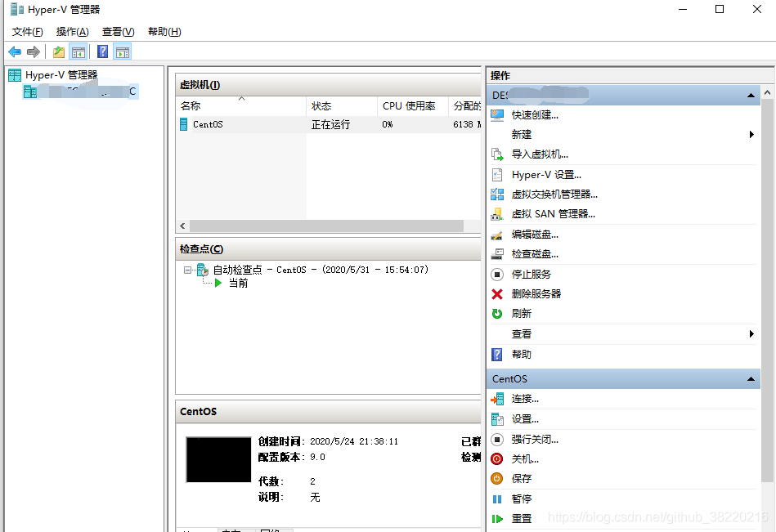Click 检查磁盘... action

click(535, 254)
